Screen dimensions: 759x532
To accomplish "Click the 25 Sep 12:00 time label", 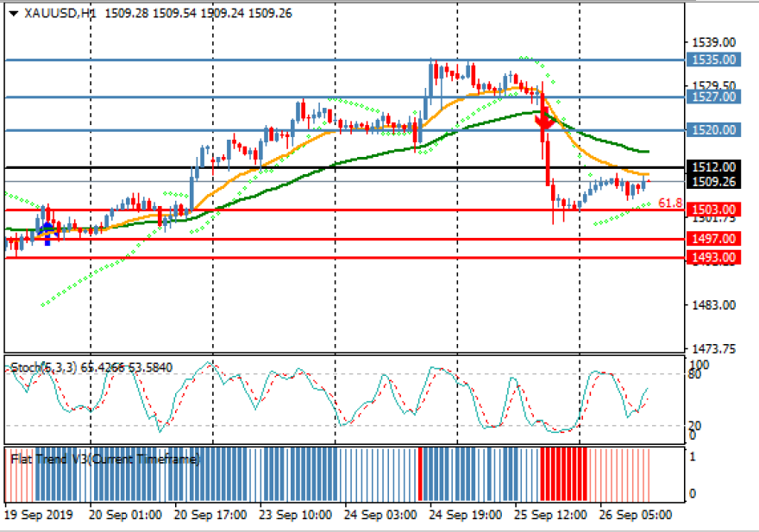I will [x=549, y=515].
